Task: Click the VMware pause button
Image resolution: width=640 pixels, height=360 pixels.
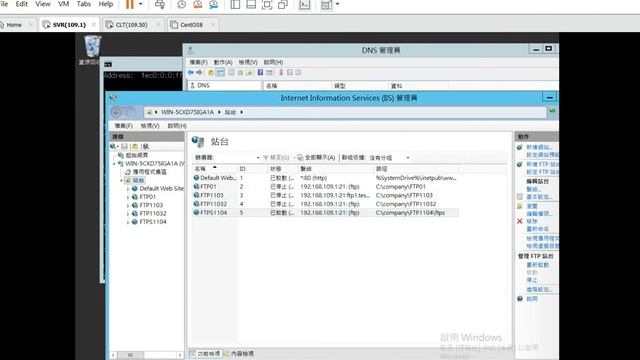Action: (x=129, y=4)
